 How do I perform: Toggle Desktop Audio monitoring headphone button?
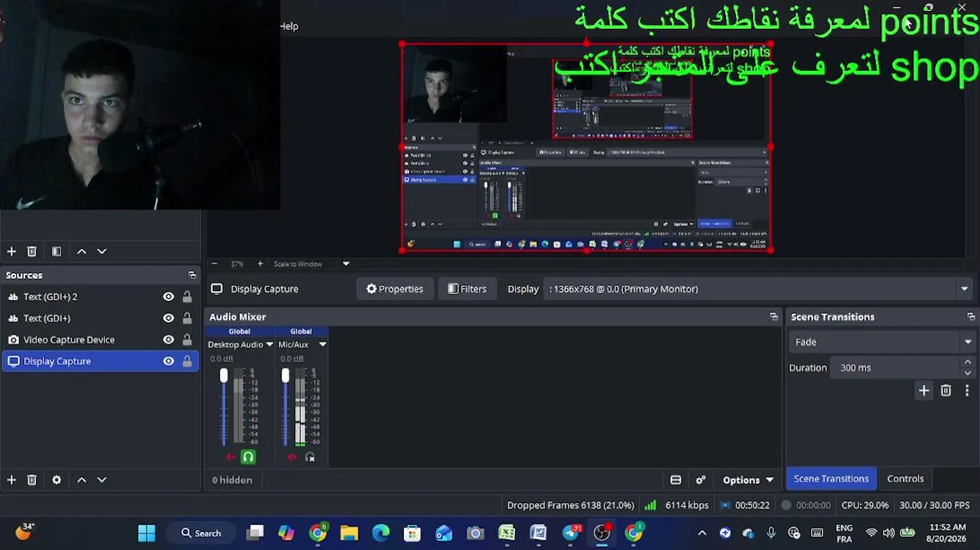point(247,457)
